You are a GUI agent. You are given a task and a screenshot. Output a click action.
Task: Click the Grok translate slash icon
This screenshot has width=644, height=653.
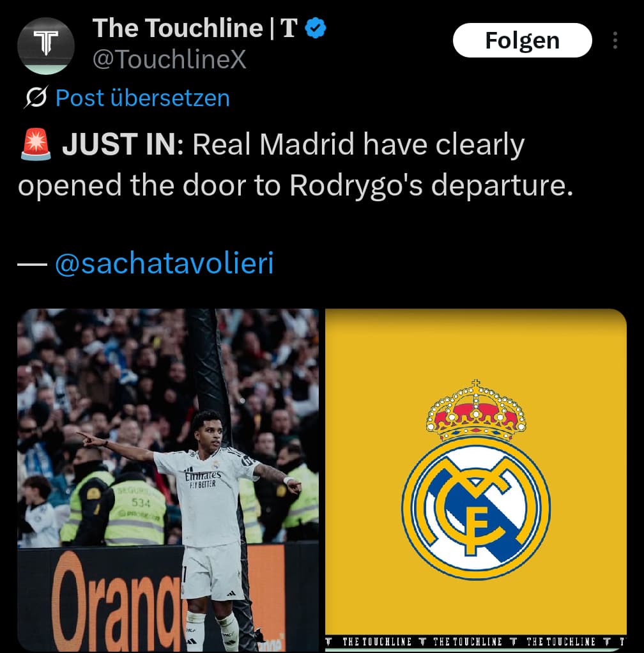point(36,98)
